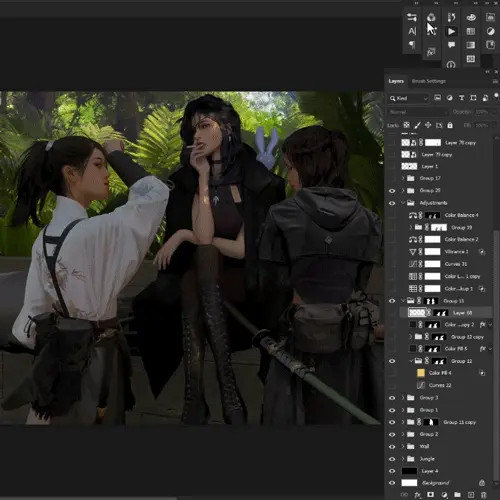This screenshot has width=500, height=500.
Task: Open the Gradients panel icon
Action: click(x=471, y=45)
